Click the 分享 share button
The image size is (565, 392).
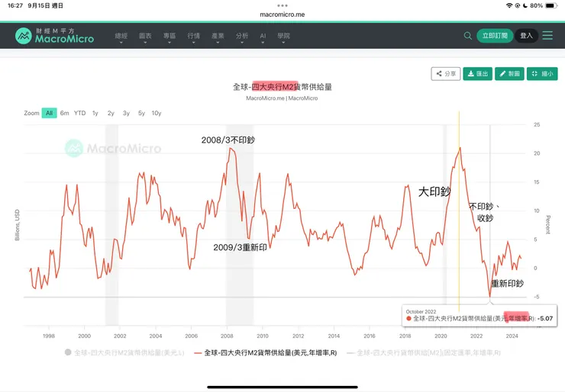446,74
